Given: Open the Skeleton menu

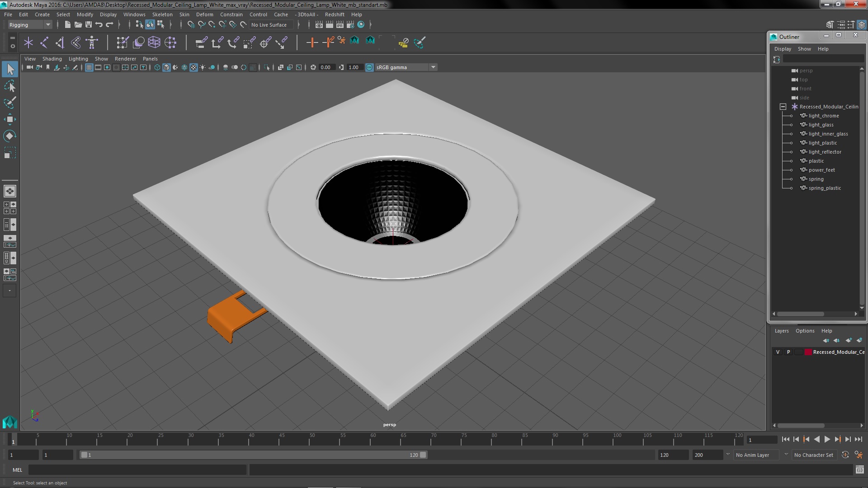Looking at the screenshot, I should pos(162,14).
